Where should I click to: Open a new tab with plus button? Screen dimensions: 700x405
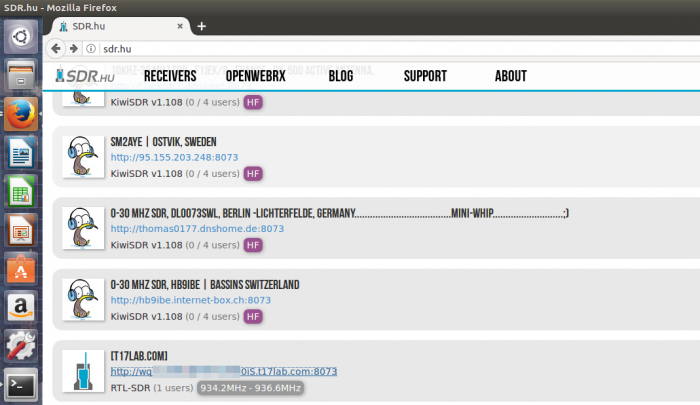(202, 26)
